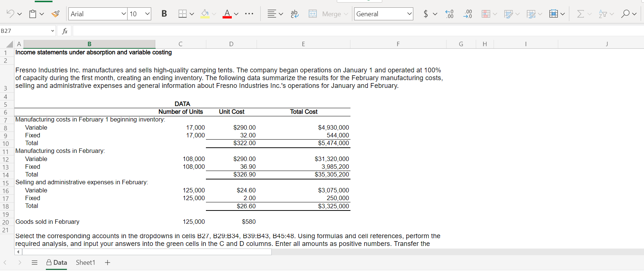Click the horizontal scrollbar thumb

[147, 252]
